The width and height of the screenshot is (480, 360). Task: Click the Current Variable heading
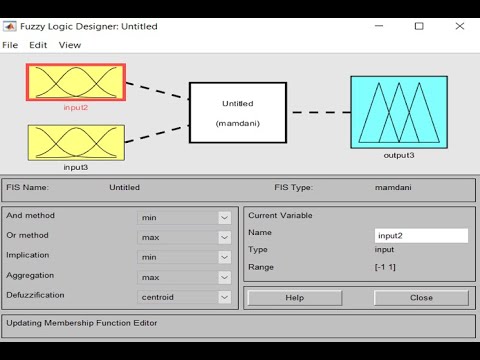280,215
